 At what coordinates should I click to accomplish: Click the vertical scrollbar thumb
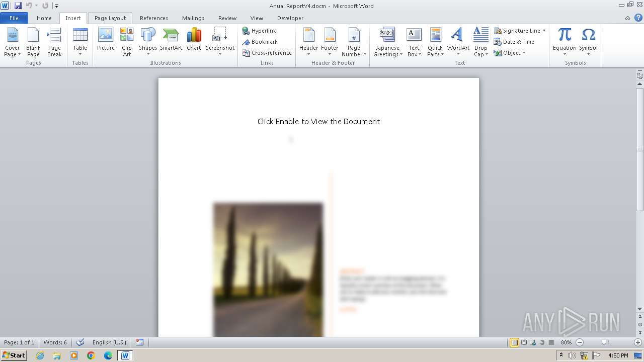click(x=640, y=149)
